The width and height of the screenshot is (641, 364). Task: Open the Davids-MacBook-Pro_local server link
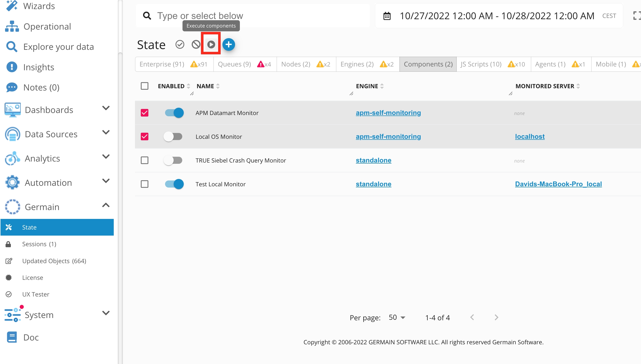[558, 184]
